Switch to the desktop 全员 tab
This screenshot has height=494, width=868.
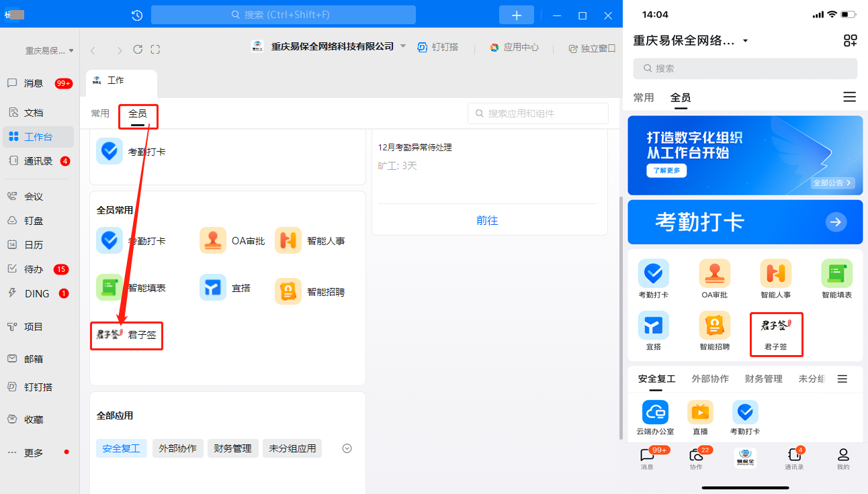138,114
